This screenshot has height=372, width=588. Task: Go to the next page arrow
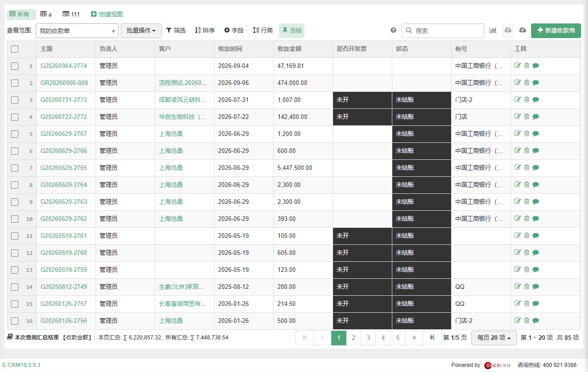(414, 338)
